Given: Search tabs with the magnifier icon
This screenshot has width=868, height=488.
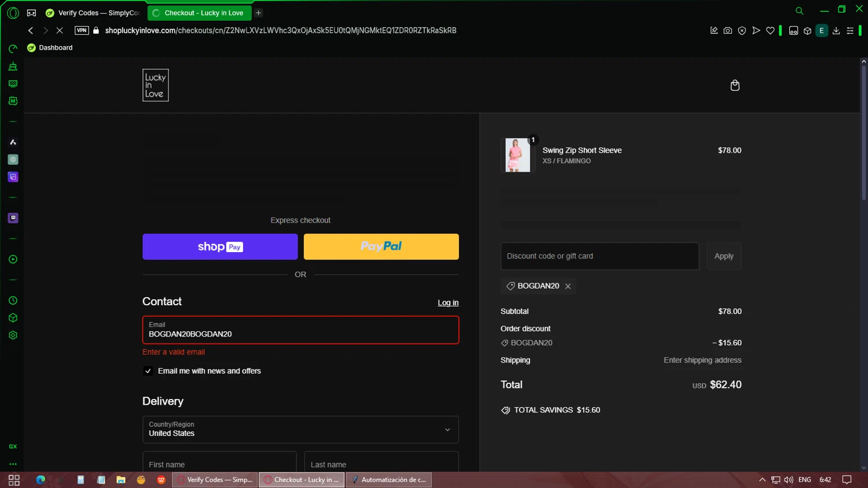Looking at the screenshot, I should (799, 10).
